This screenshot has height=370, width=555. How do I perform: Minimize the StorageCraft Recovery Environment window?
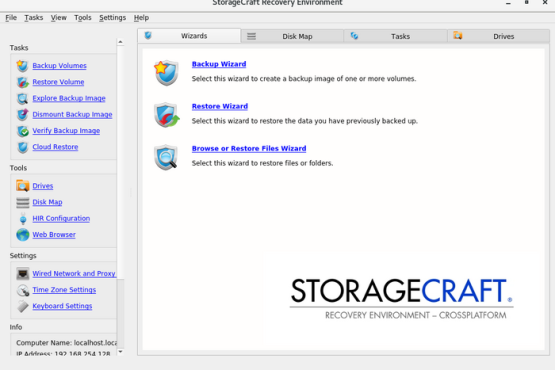(x=508, y=3)
